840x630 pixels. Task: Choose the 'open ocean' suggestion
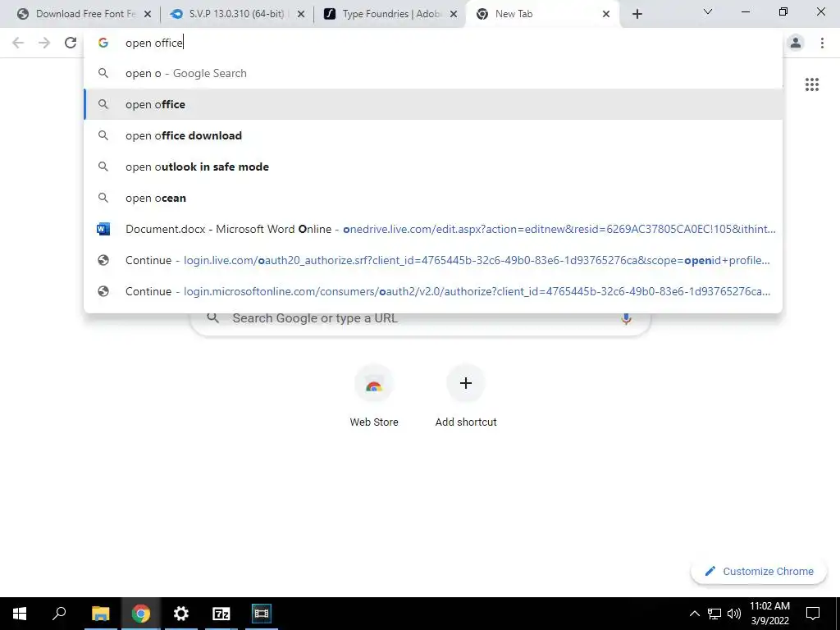[433, 198]
